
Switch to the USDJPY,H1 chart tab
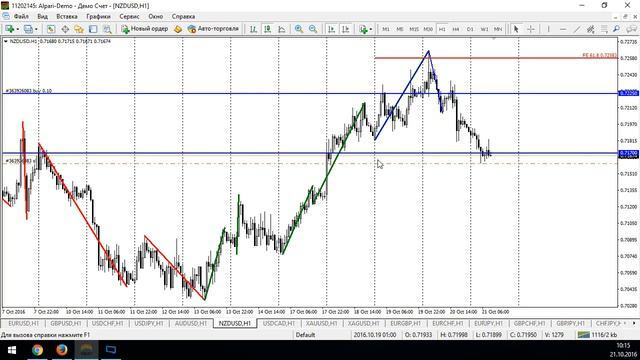pyautogui.click(x=149, y=323)
